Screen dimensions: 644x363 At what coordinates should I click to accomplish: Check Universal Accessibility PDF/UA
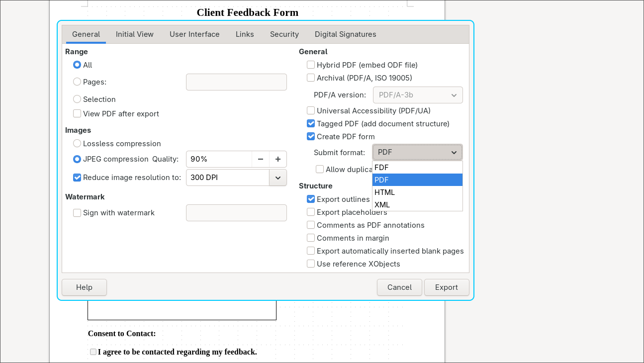(x=311, y=110)
